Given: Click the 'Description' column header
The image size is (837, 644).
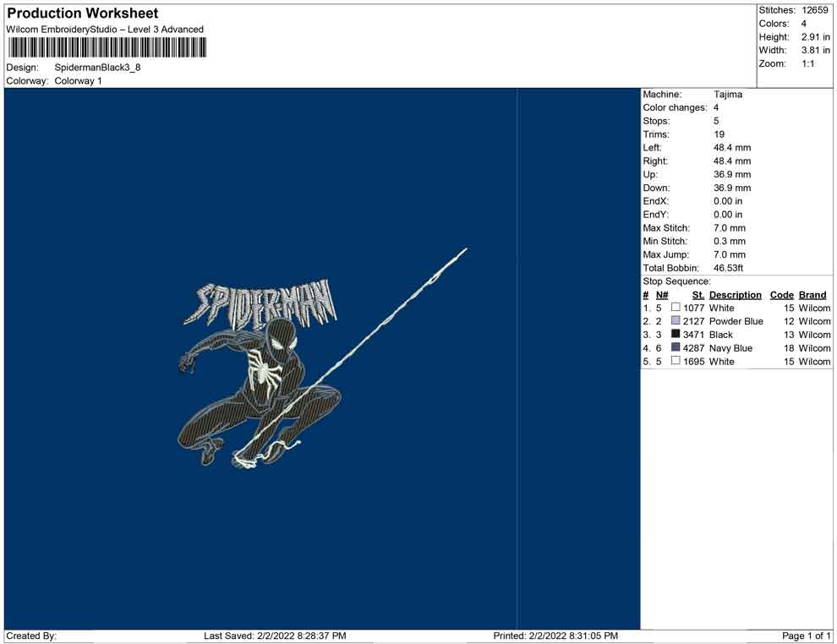Looking at the screenshot, I should pos(735,295).
